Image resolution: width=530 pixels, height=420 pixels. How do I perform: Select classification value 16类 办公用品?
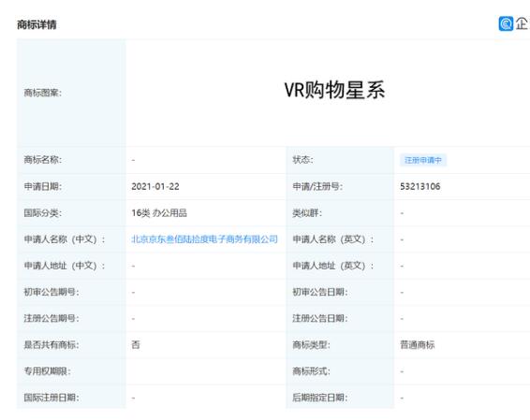coord(159,213)
